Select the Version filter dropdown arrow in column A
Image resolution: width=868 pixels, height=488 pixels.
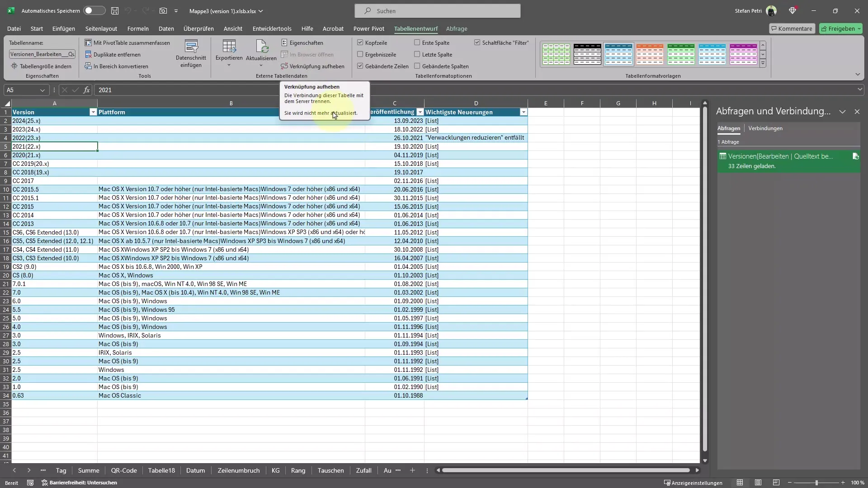pyautogui.click(x=93, y=112)
